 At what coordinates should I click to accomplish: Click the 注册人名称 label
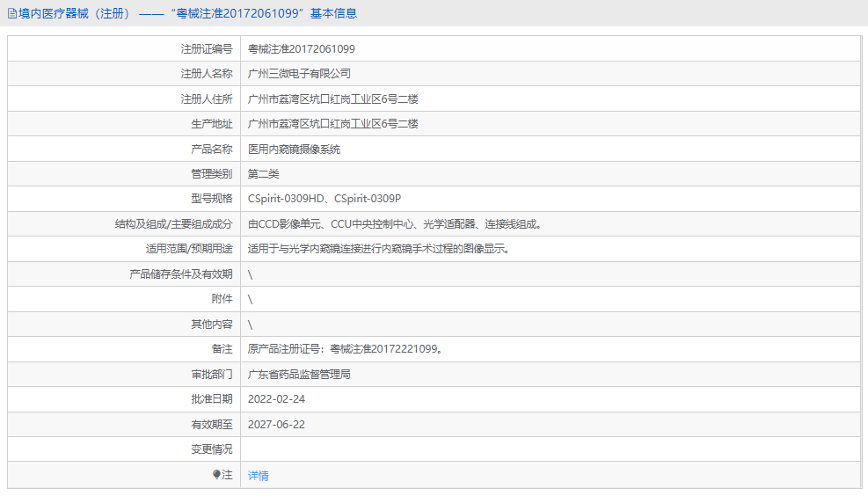207,74
